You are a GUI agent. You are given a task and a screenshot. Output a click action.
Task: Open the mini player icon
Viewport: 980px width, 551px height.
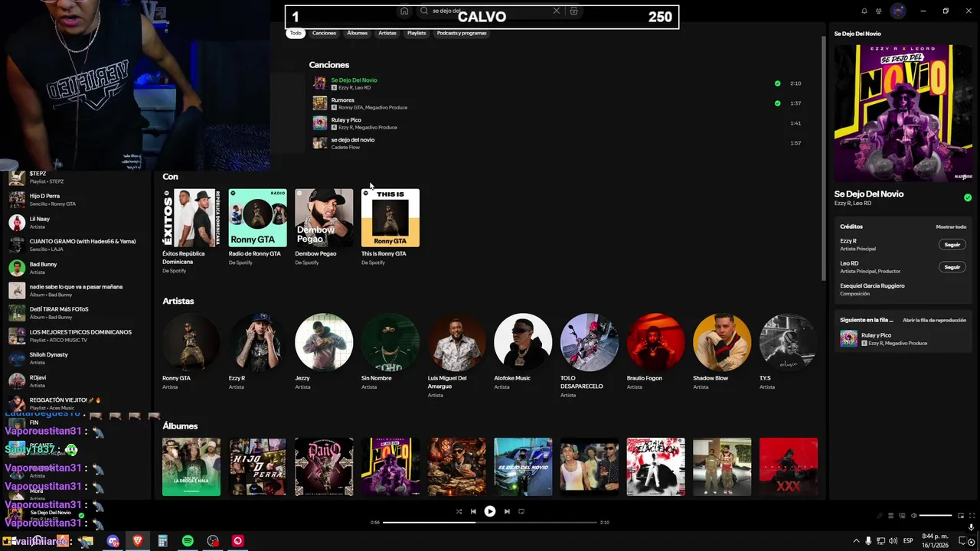(x=959, y=516)
